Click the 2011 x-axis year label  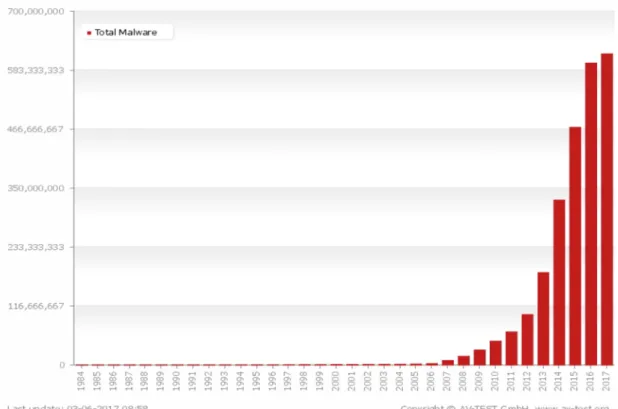(x=511, y=381)
